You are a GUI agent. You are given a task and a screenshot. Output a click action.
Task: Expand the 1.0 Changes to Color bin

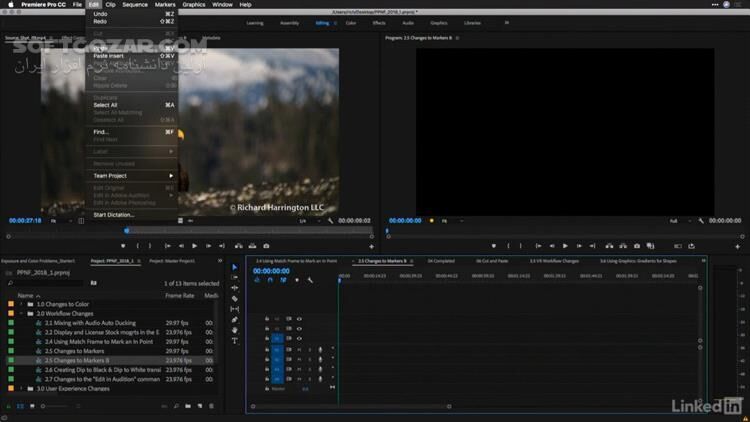coord(21,304)
